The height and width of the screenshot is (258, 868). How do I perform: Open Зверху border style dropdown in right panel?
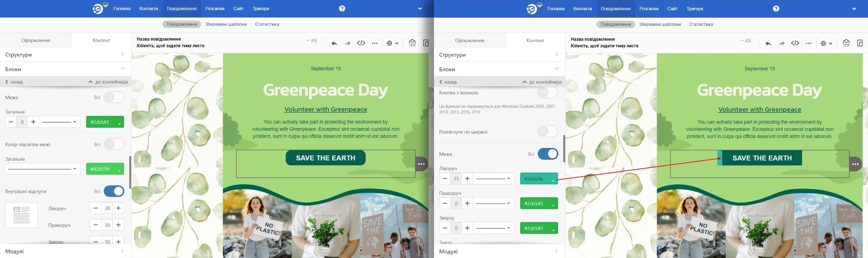pos(493,228)
